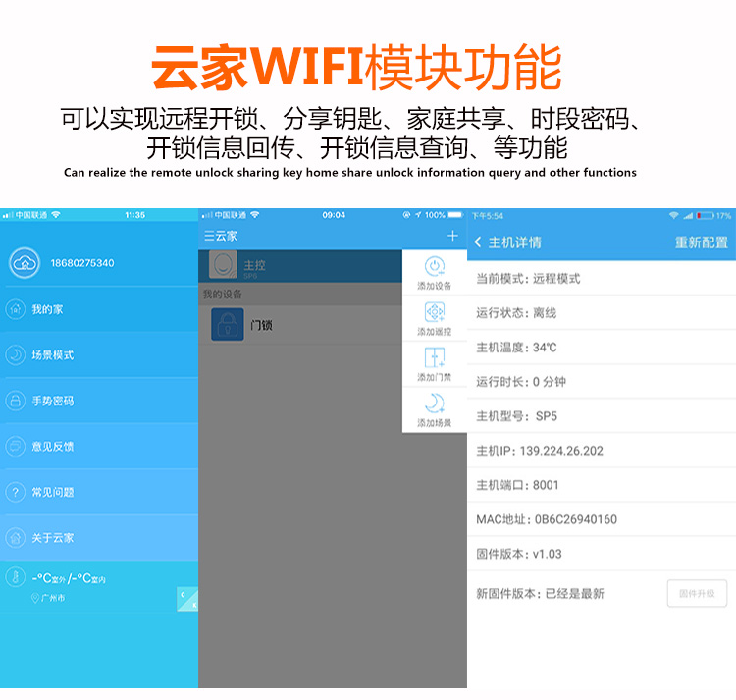Click the 手势密码 lock icon
Image resolution: width=736 pixels, height=700 pixels.
pos(16,401)
